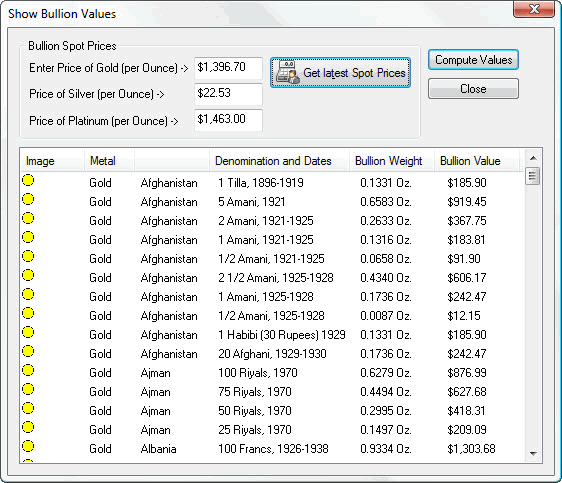
Task: Click the $367.75 bullion value
Action: (467, 221)
